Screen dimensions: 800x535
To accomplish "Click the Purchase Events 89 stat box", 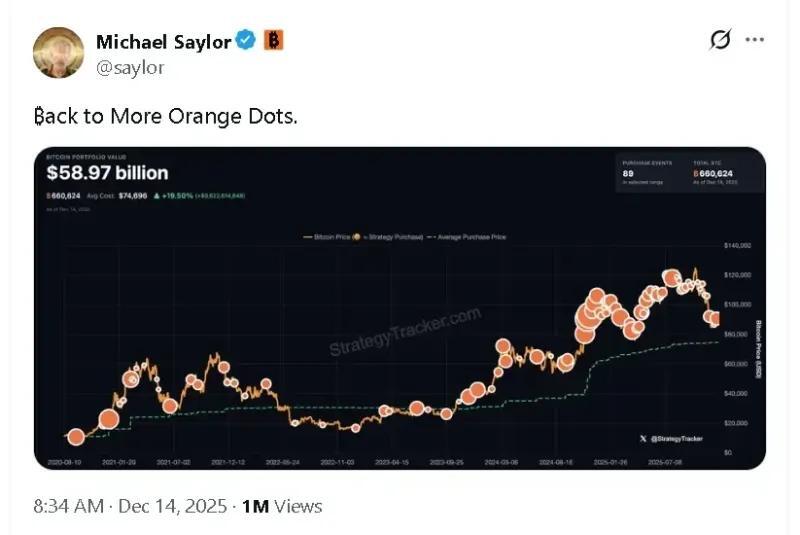I will [650, 174].
